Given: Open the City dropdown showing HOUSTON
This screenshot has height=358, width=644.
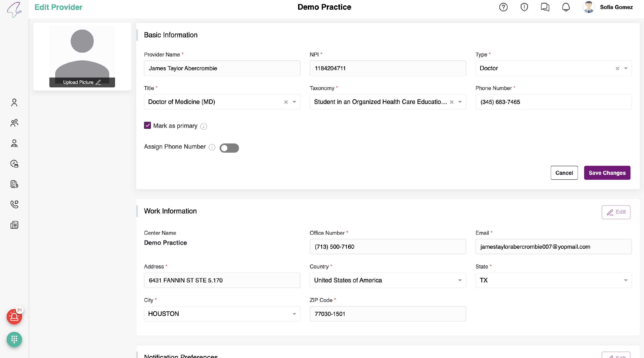Looking at the screenshot, I should click(294, 314).
